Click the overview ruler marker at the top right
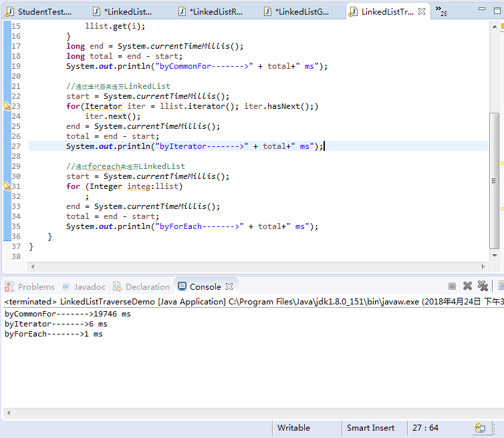 [503, 26]
